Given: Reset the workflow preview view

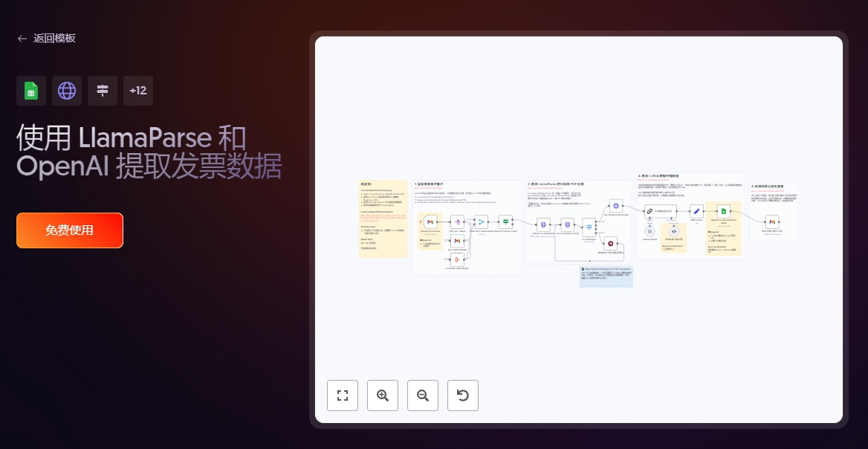Looking at the screenshot, I should [x=463, y=395].
